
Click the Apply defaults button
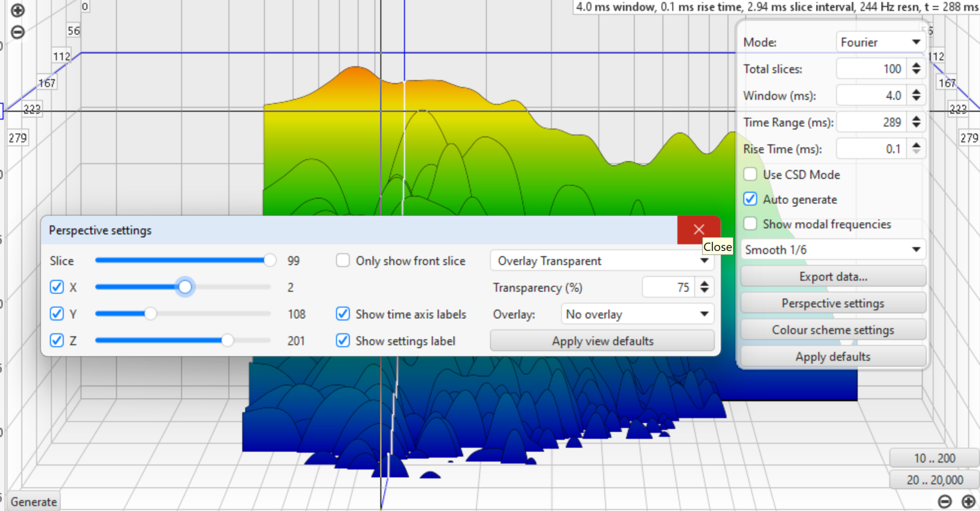coord(833,357)
